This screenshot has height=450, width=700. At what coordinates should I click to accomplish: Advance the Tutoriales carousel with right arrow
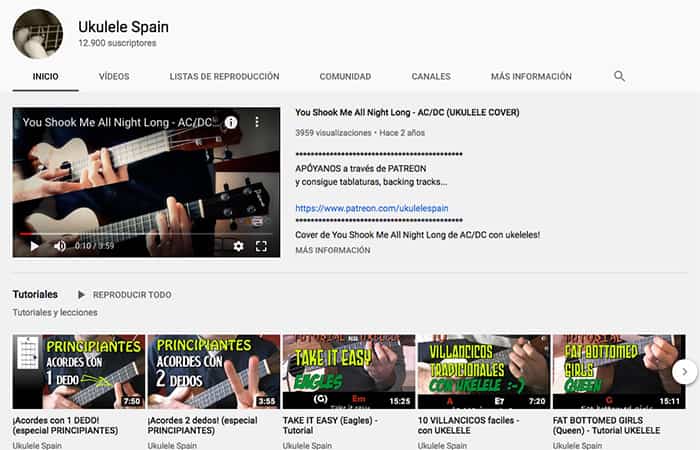685,371
